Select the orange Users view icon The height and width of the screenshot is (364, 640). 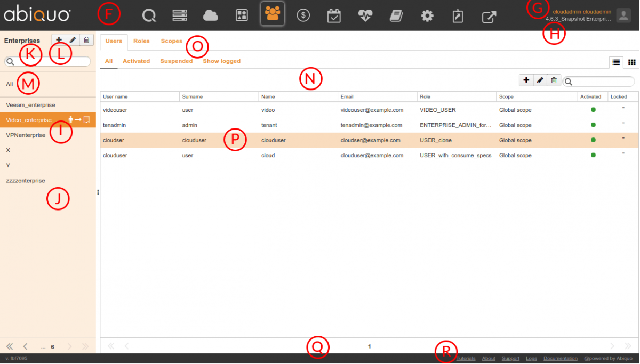point(273,14)
